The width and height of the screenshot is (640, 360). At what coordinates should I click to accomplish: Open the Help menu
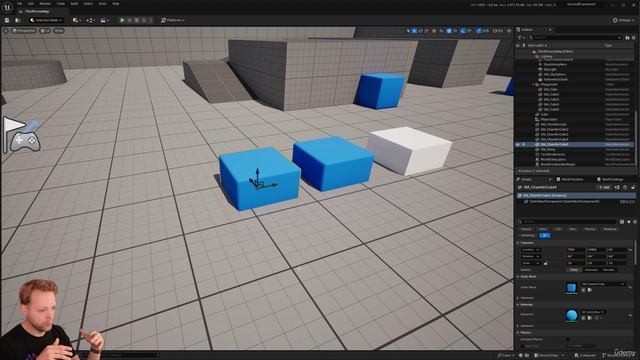pos(116,4)
